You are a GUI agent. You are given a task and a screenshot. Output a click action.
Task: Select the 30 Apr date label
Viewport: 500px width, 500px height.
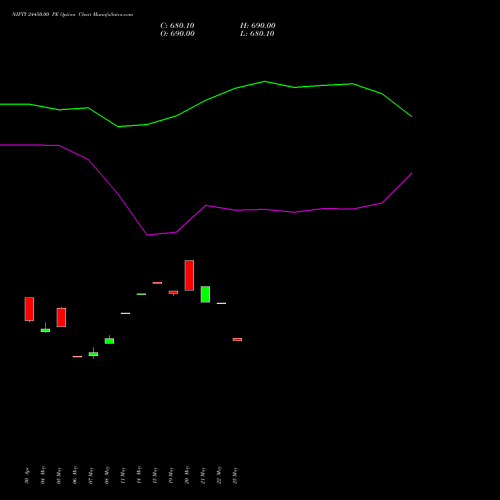click(27, 475)
